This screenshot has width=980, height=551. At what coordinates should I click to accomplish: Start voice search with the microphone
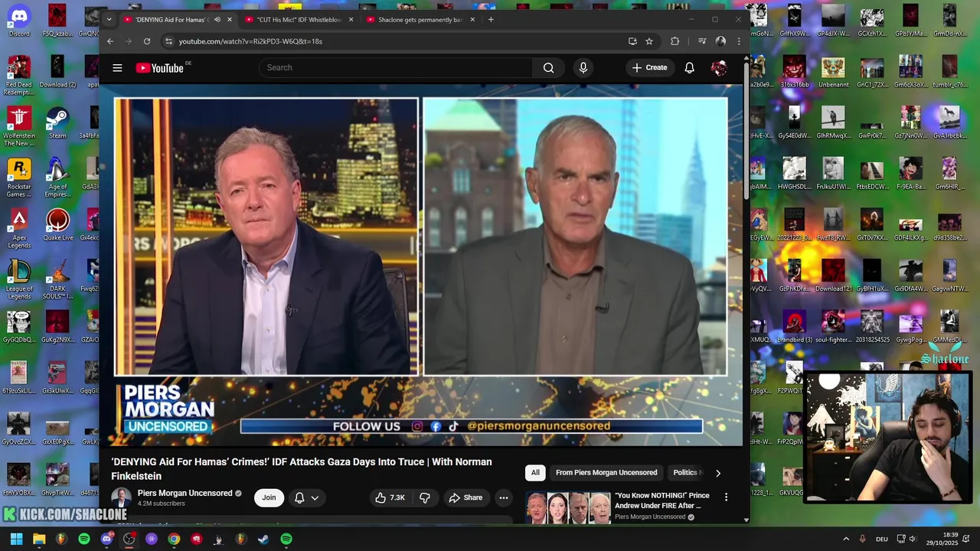pyautogui.click(x=583, y=67)
